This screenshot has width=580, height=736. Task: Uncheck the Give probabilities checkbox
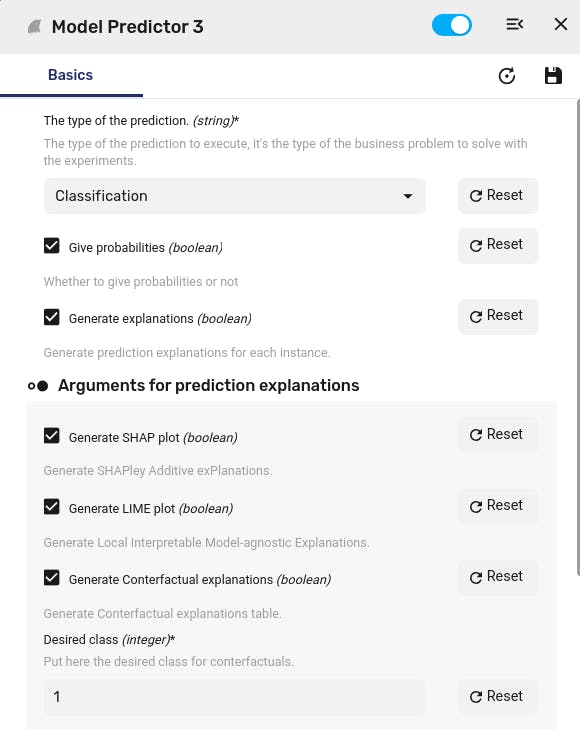[x=52, y=245]
